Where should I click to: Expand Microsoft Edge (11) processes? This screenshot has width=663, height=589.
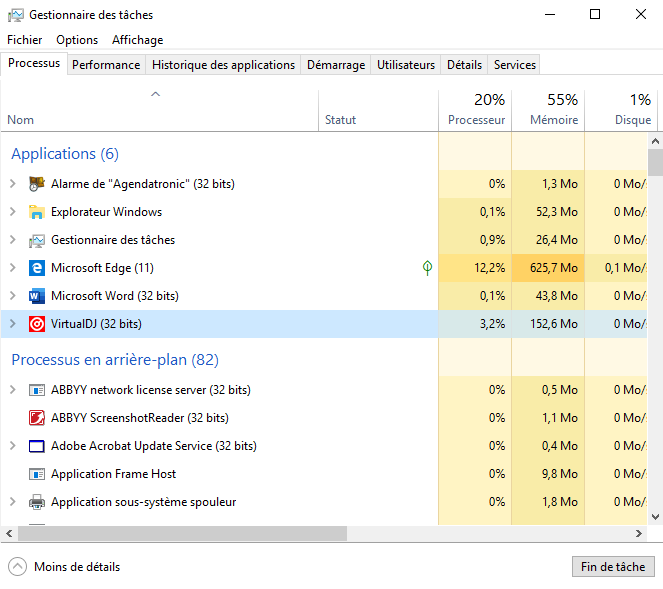point(13,268)
